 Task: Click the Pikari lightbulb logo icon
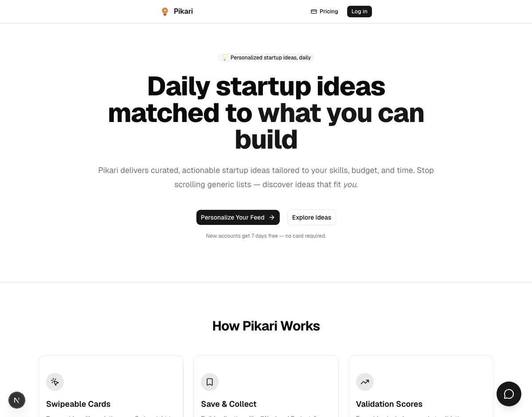click(x=165, y=12)
